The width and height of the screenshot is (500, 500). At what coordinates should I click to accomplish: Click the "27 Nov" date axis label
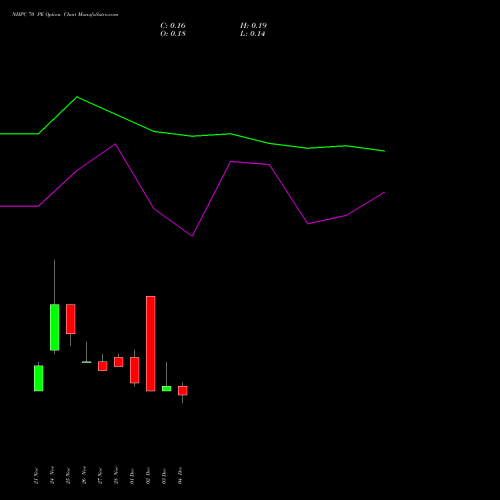pyautogui.click(x=100, y=476)
